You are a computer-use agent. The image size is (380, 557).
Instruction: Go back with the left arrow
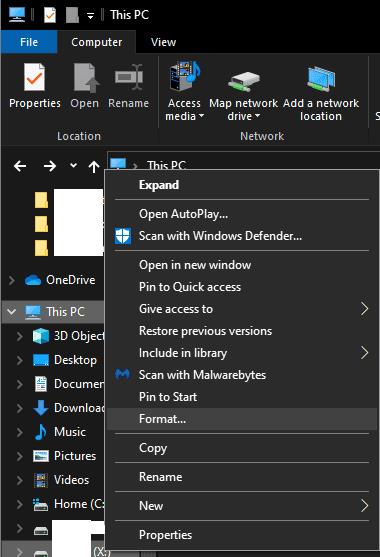[20, 166]
